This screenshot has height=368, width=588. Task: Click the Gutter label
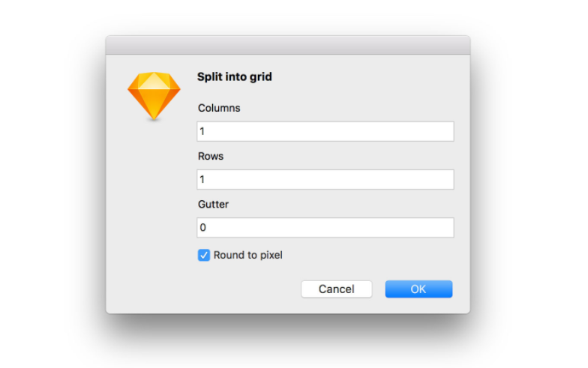pyautogui.click(x=213, y=204)
